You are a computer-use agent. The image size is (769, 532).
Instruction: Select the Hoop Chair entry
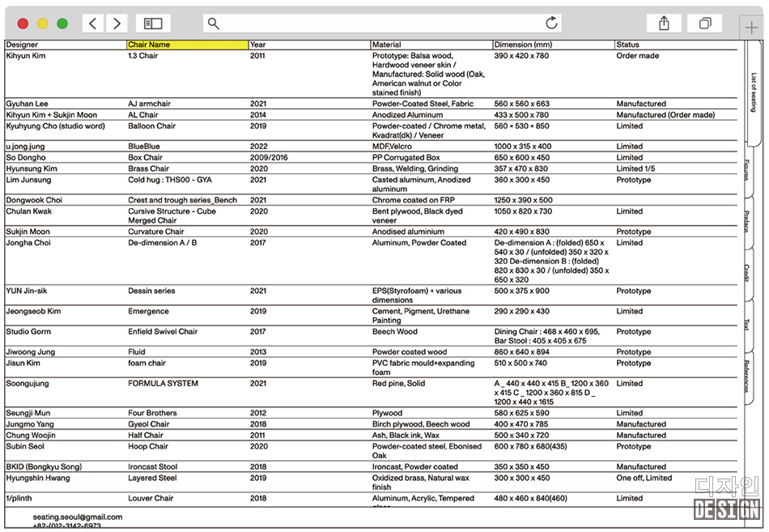148,447
